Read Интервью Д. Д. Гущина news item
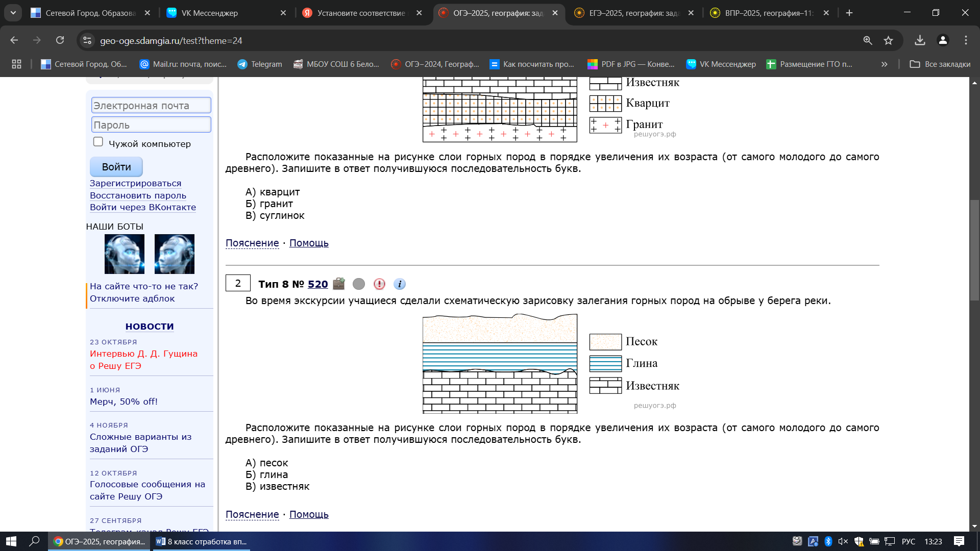Viewport: 980px width, 551px height. (x=143, y=360)
